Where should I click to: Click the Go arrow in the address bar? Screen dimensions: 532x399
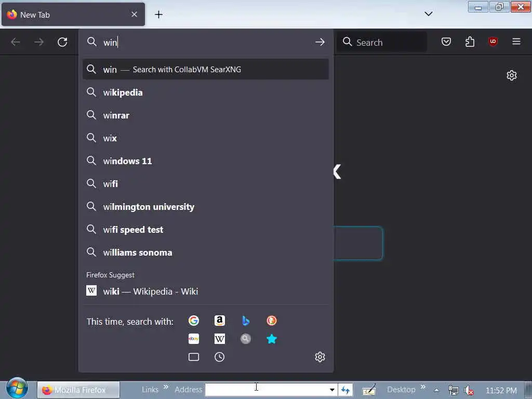click(320, 42)
